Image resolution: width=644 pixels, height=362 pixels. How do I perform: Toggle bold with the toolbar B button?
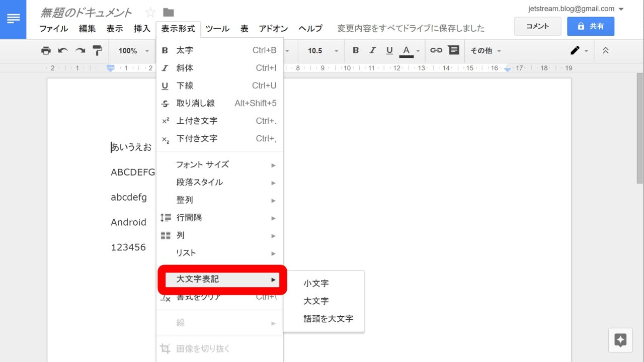click(x=356, y=50)
